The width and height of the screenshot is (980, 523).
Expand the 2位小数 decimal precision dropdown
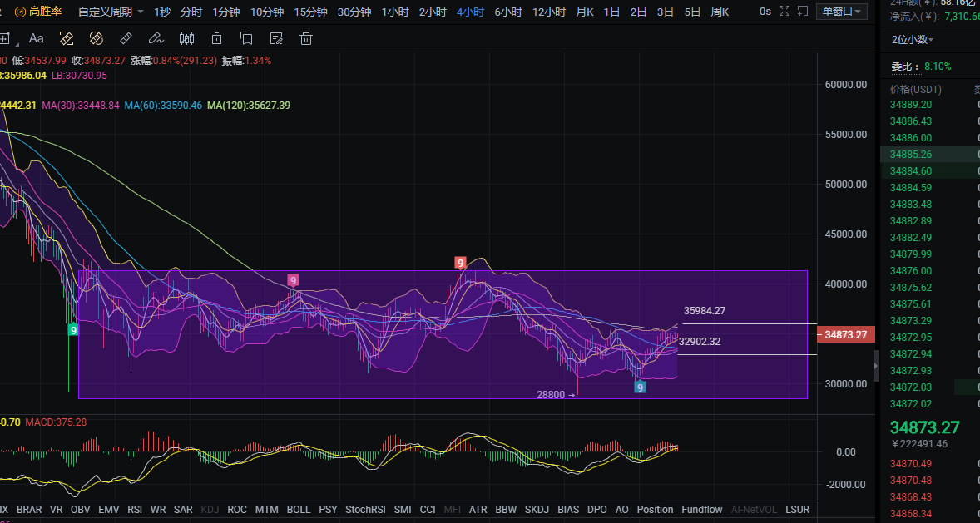click(913, 39)
